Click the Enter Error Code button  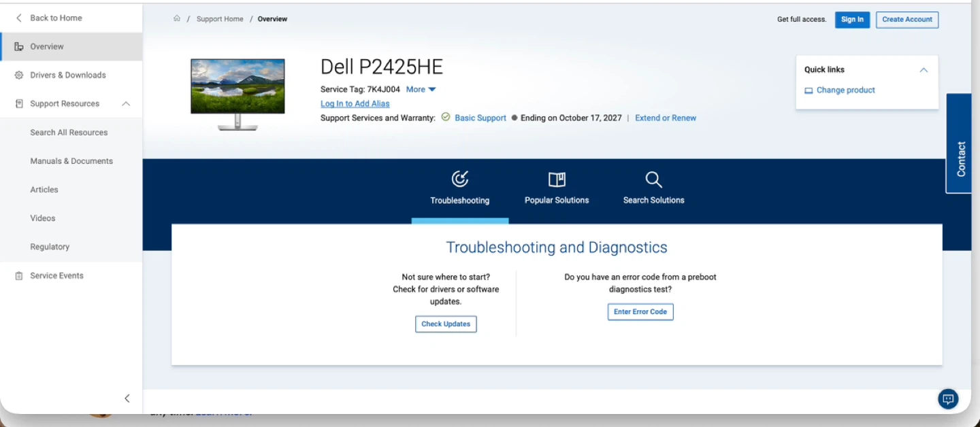pyautogui.click(x=640, y=312)
